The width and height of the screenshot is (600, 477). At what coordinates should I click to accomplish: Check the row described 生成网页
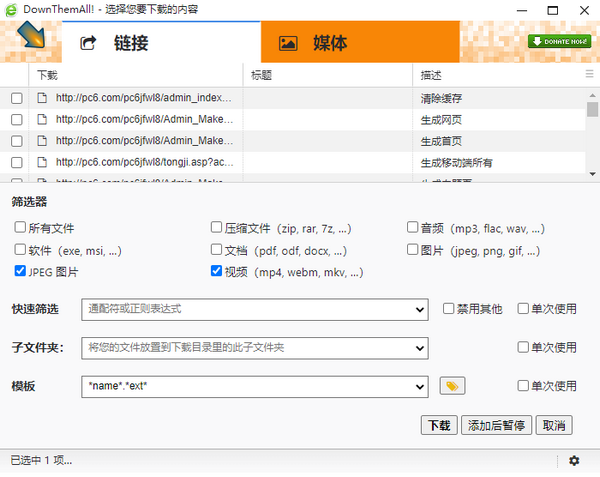(16, 120)
